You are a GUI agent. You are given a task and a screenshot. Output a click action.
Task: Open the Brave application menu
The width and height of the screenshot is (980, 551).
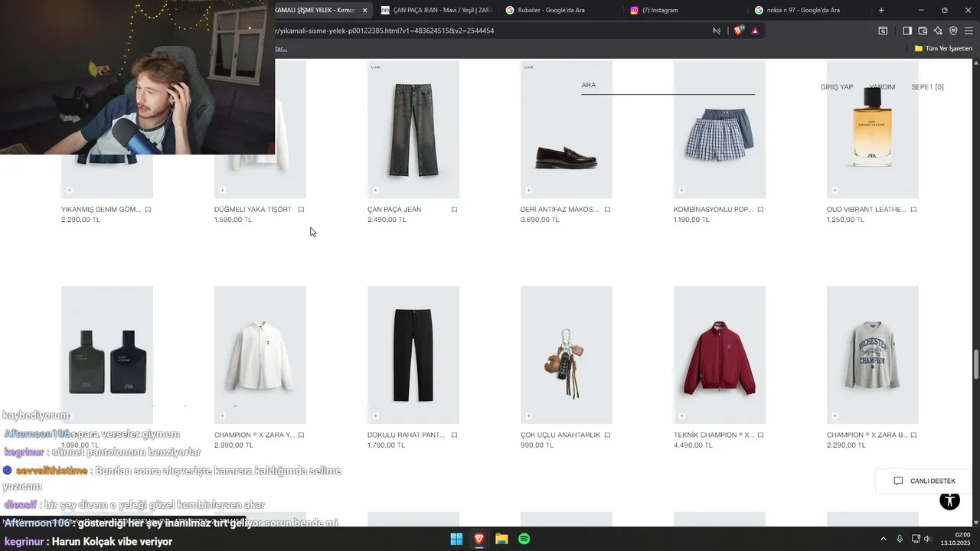point(969,31)
